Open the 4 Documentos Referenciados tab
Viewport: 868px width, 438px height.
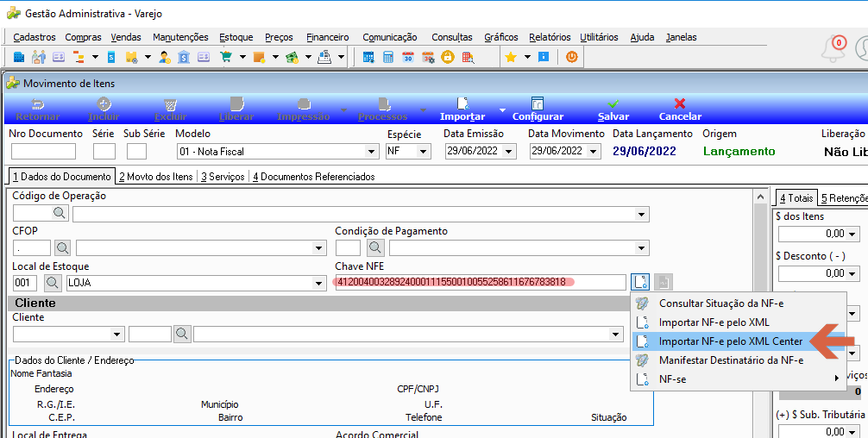[314, 177]
